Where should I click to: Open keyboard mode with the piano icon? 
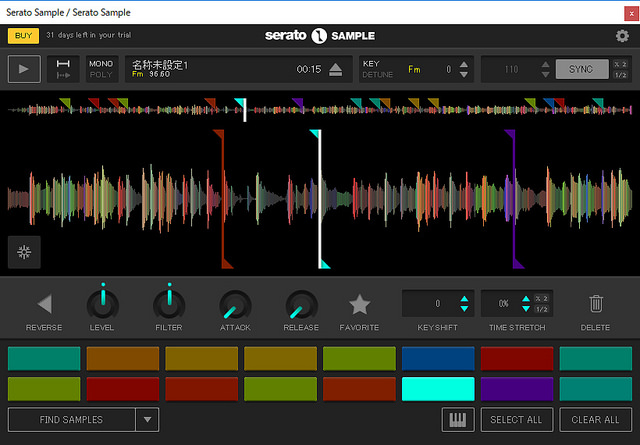458,419
